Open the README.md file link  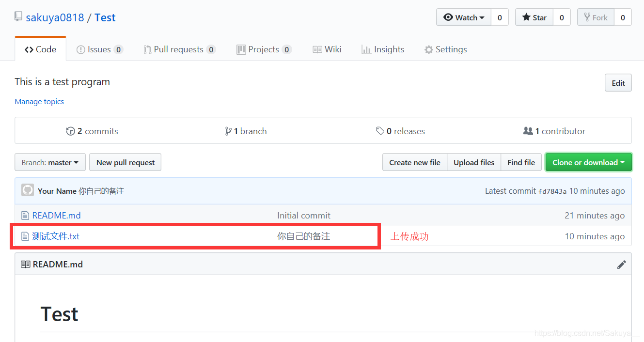click(56, 216)
